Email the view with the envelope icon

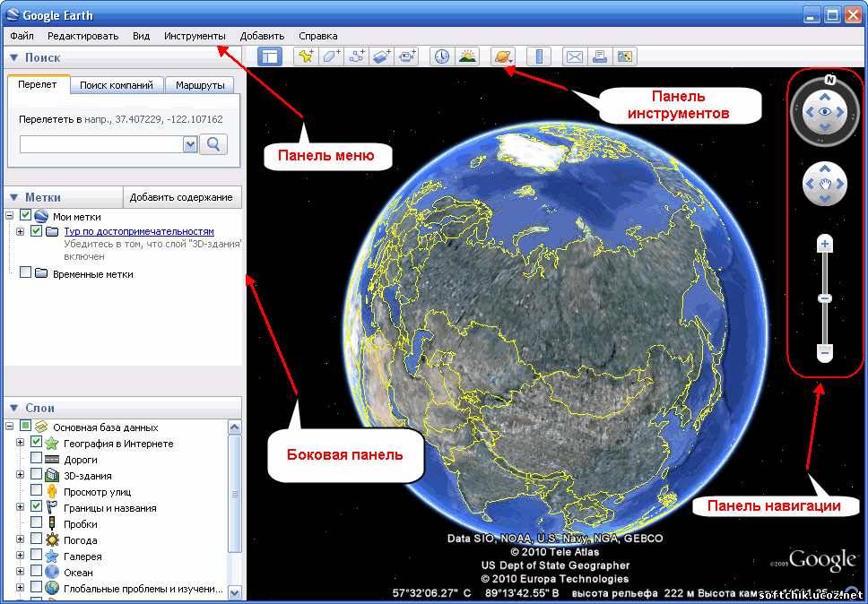click(x=575, y=56)
